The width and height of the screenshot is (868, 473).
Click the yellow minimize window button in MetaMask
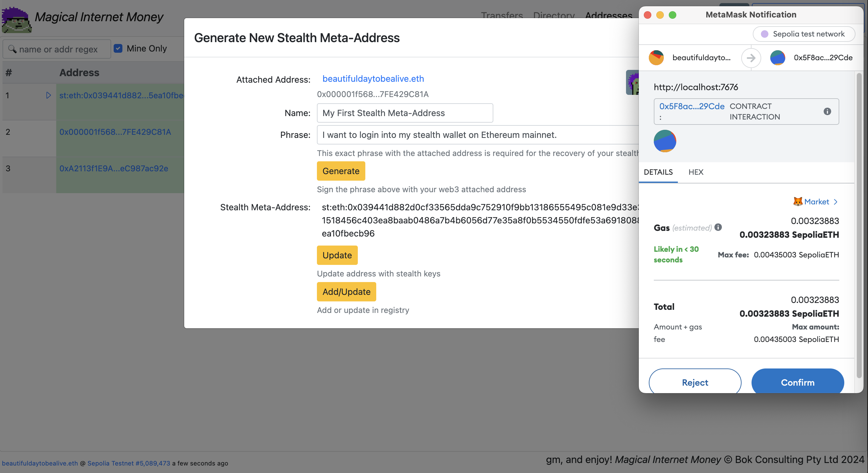(x=660, y=15)
